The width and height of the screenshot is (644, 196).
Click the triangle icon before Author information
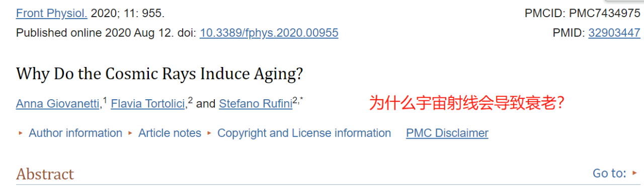point(21,134)
